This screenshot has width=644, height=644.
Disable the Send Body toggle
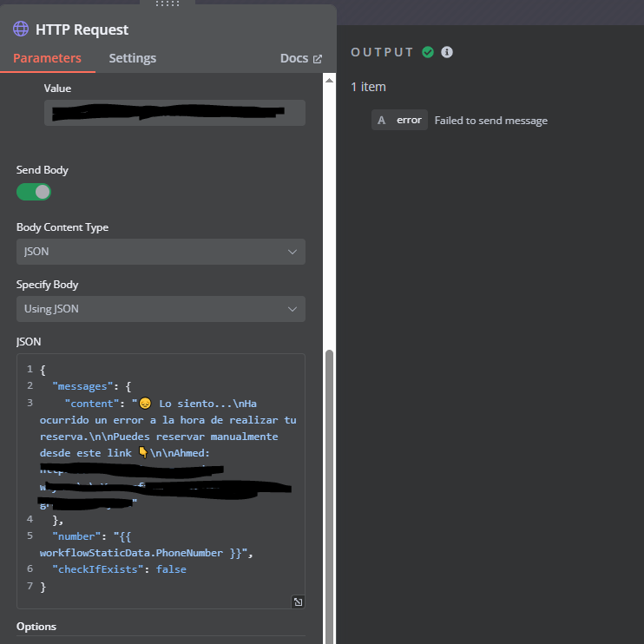point(34,192)
